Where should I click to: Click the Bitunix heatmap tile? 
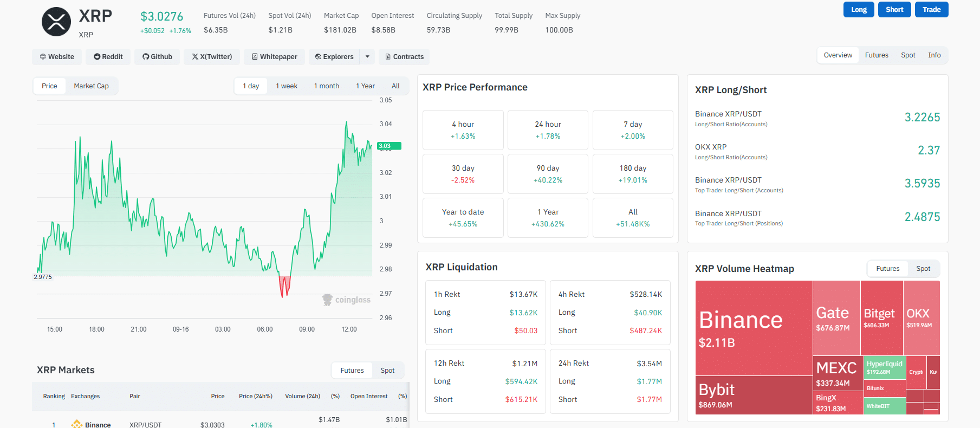[885, 388]
